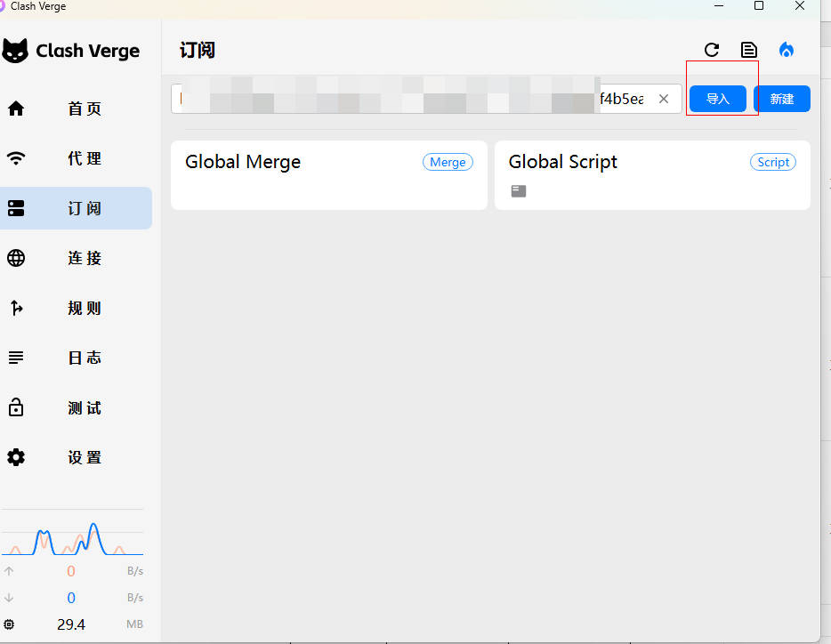Click the server subscriptions icon

tap(16, 208)
